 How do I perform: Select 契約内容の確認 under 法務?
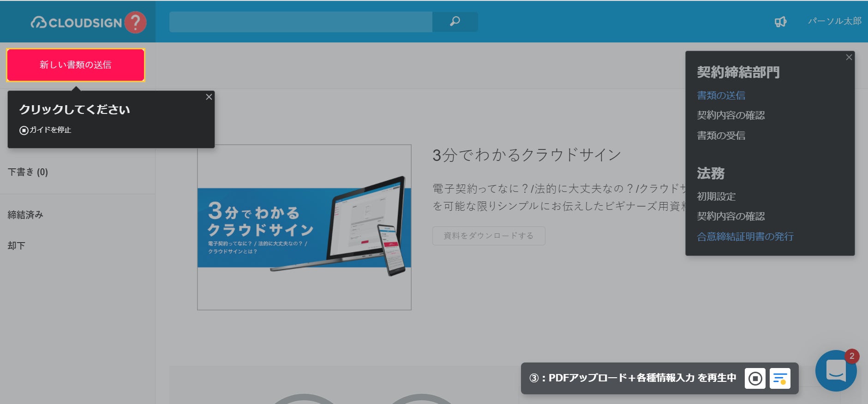point(730,216)
